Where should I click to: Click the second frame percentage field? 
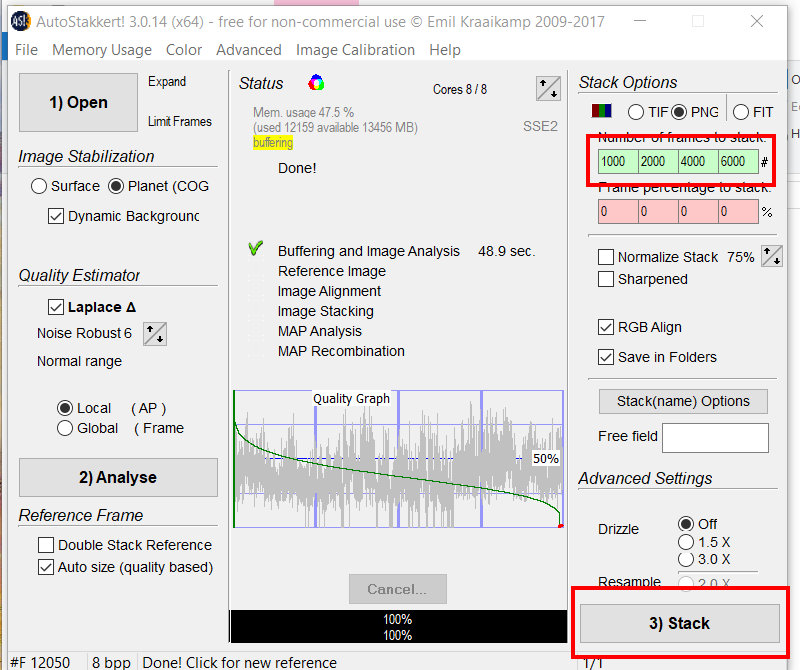[659, 212]
